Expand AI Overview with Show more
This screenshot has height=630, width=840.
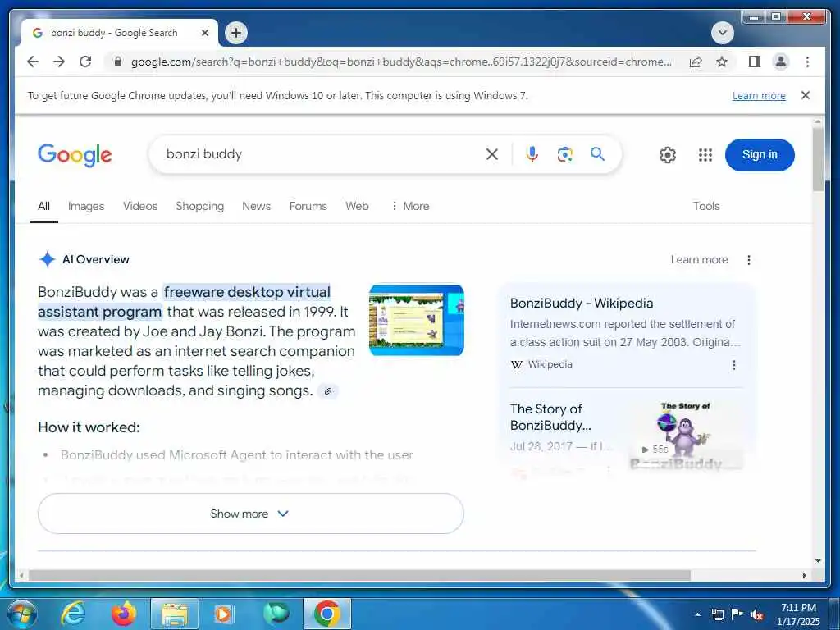251,514
